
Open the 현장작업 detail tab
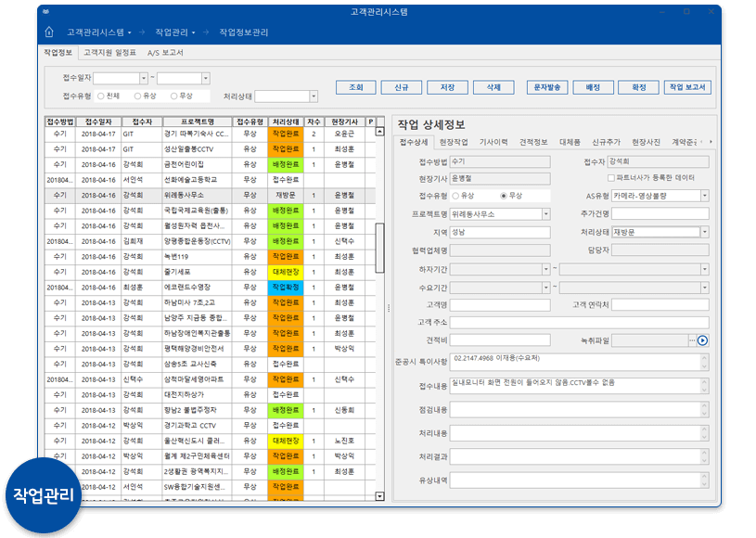pos(454,142)
